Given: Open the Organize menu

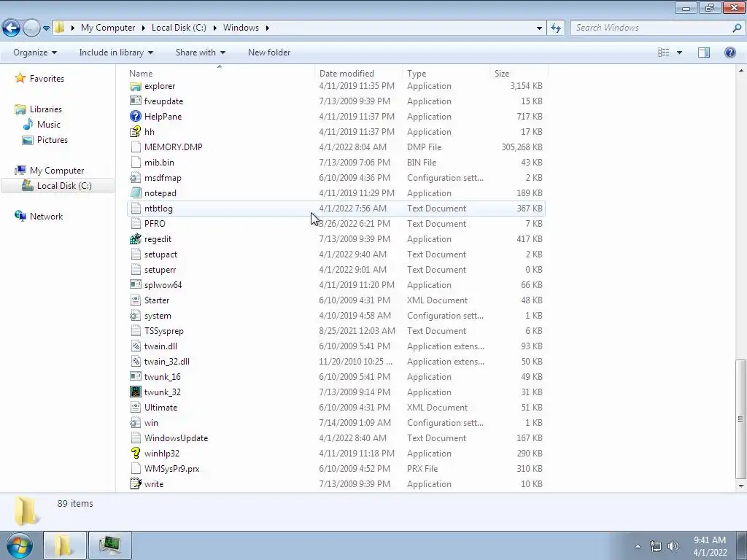Looking at the screenshot, I should point(35,52).
